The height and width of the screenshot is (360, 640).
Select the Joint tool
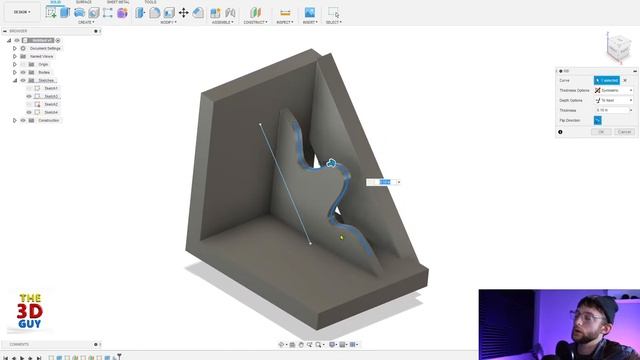[230, 13]
